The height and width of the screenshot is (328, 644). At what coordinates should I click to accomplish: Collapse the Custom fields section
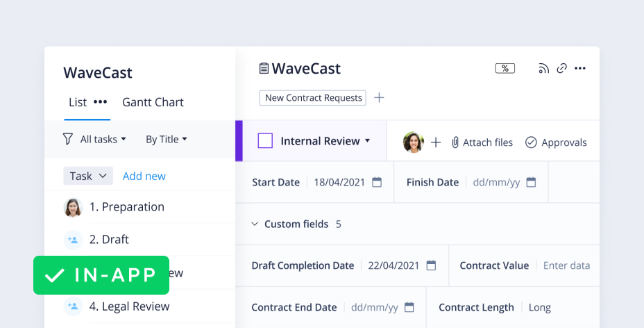pyautogui.click(x=254, y=224)
